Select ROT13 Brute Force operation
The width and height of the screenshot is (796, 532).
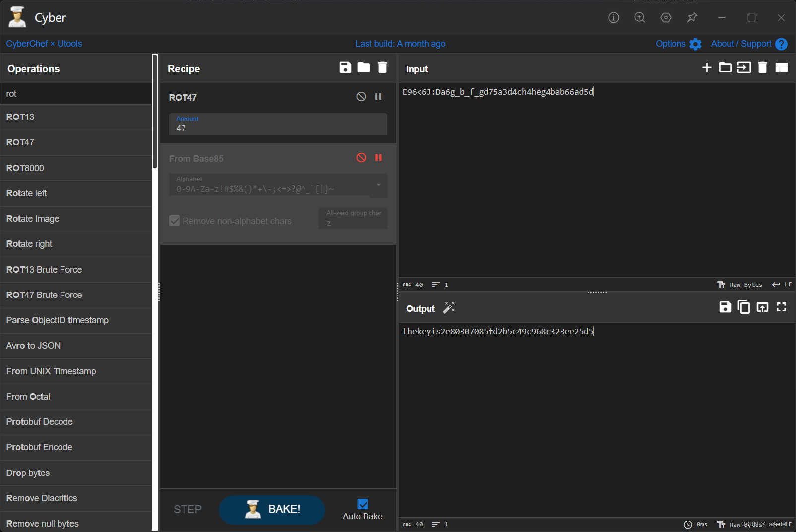coord(75,270)
